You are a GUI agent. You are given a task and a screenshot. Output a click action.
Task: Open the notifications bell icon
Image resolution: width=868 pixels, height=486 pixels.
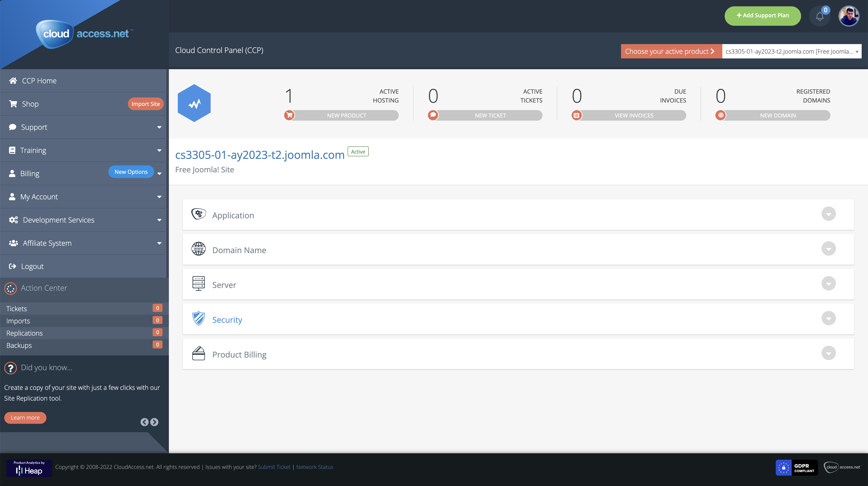(819, 16)
